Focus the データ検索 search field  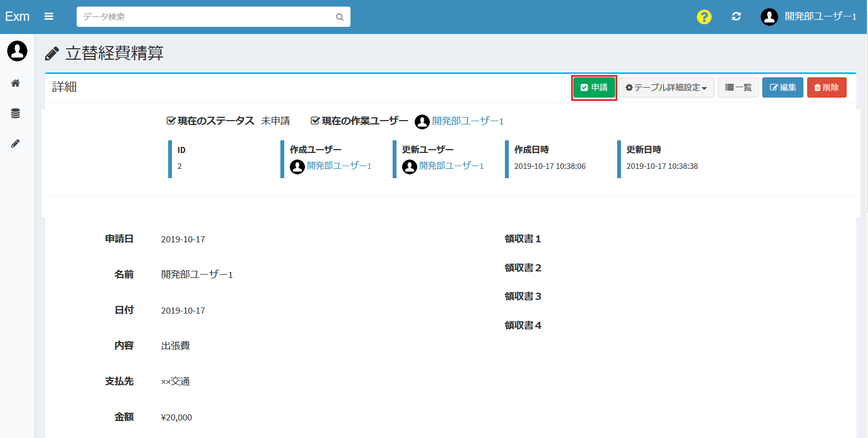205,17
